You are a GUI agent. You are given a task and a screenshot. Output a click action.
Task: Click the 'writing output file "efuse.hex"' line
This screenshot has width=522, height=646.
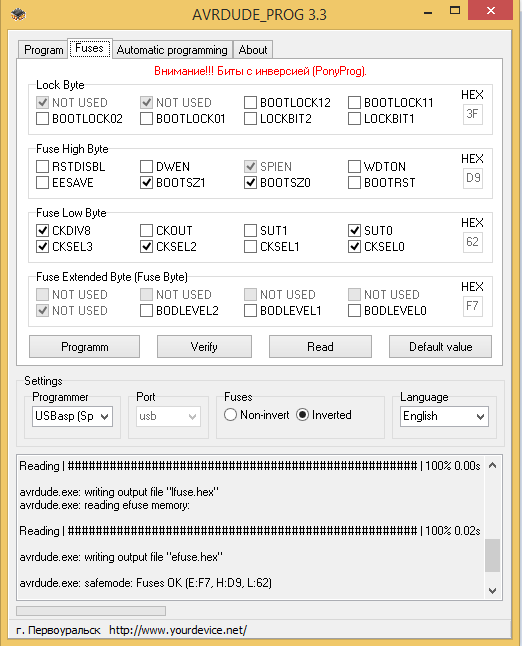121,557
